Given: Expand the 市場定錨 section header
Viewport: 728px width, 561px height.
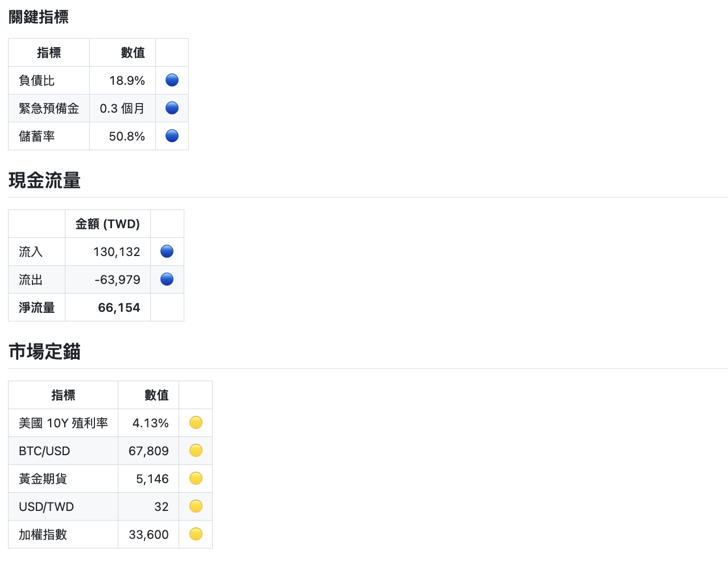Looking at the screenshot, I should tap(44, 352).
